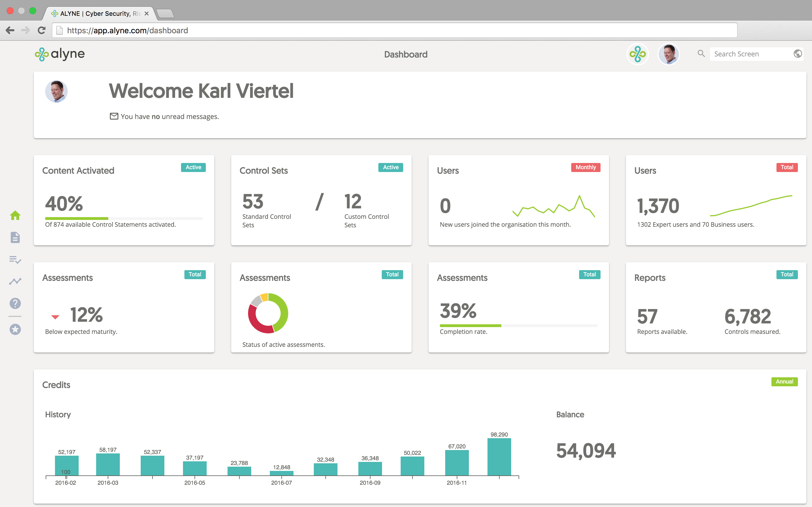Click the browser reload button

[x=41, y=30]
